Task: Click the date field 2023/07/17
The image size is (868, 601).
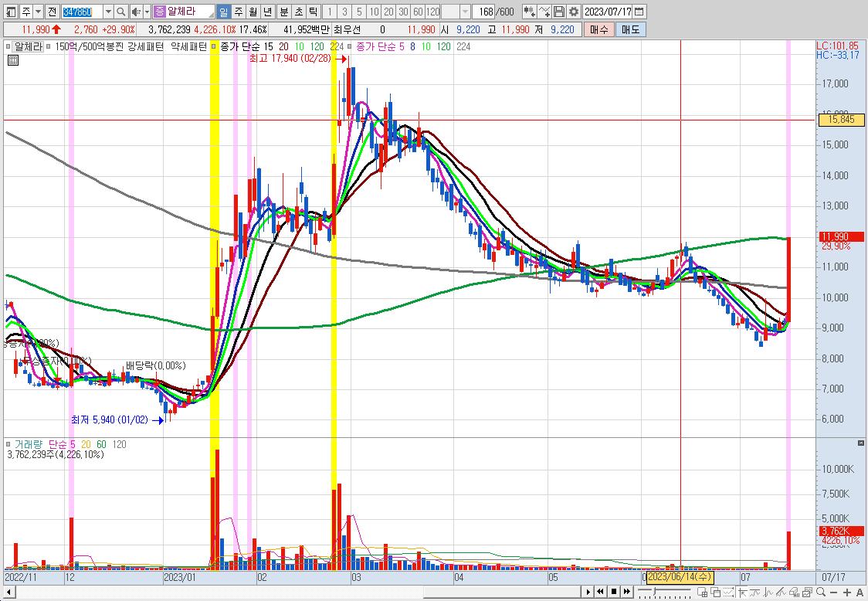Action: point(608,12)
